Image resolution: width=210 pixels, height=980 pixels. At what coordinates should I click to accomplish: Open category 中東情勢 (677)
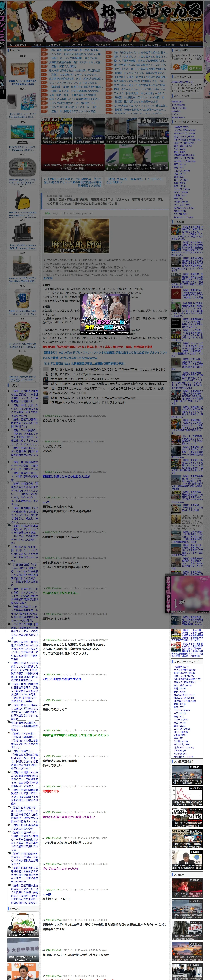pos(181,127)
